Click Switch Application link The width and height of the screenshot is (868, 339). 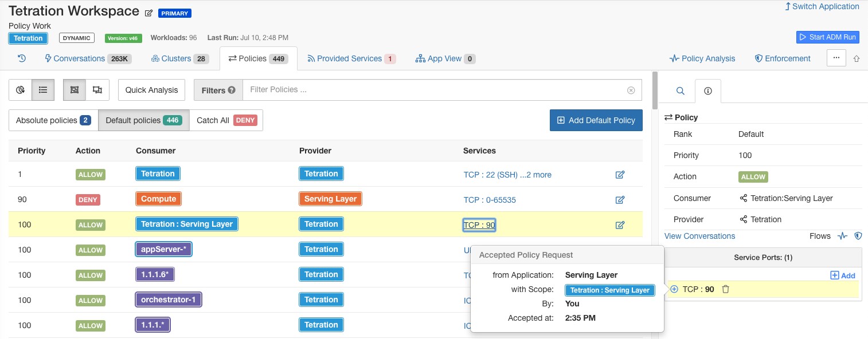pyautogui.click(x=822, y=7)
